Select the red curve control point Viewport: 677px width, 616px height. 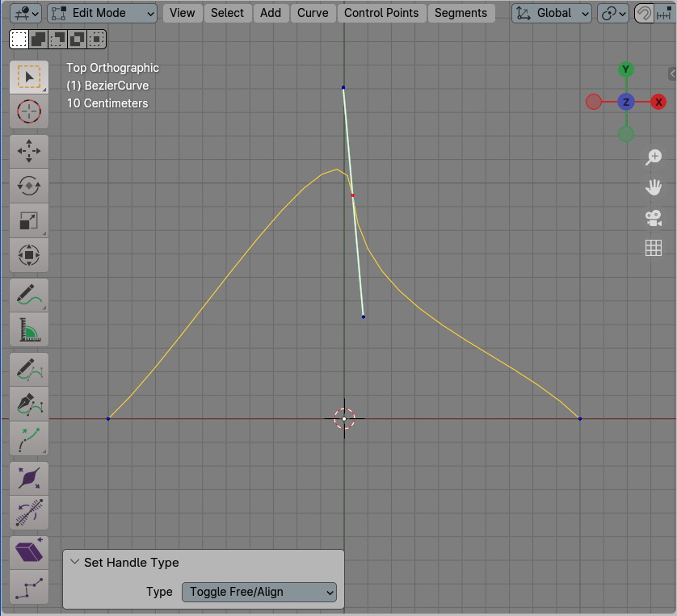coord(353,196)
